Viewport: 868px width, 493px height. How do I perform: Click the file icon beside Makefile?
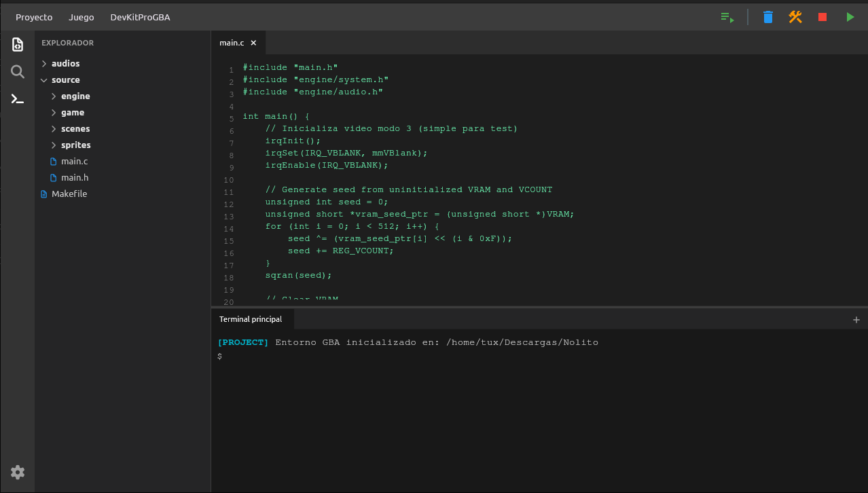(x=45, y=194)
